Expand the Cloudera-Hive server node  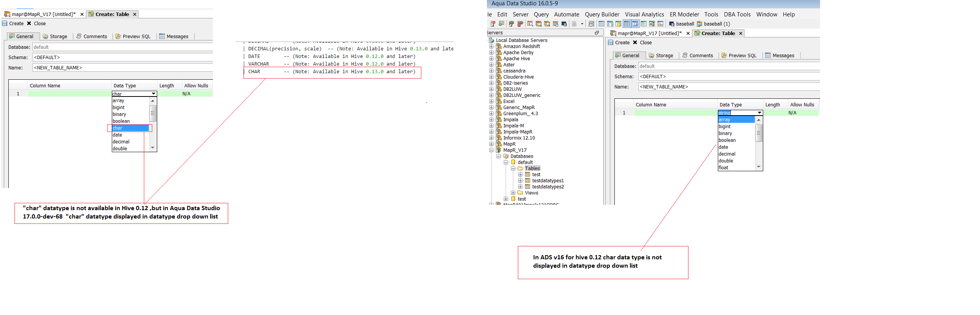[492, 77]
